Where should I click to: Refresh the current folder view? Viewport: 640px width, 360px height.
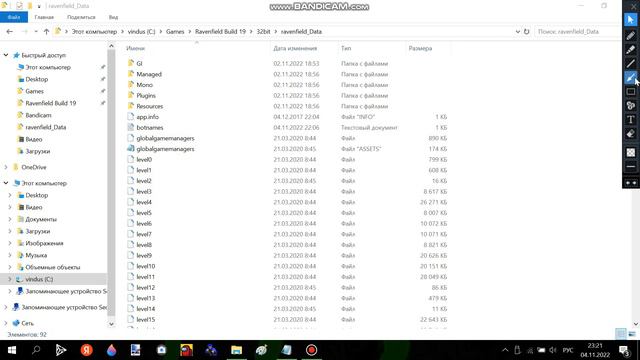click(527, 31)
